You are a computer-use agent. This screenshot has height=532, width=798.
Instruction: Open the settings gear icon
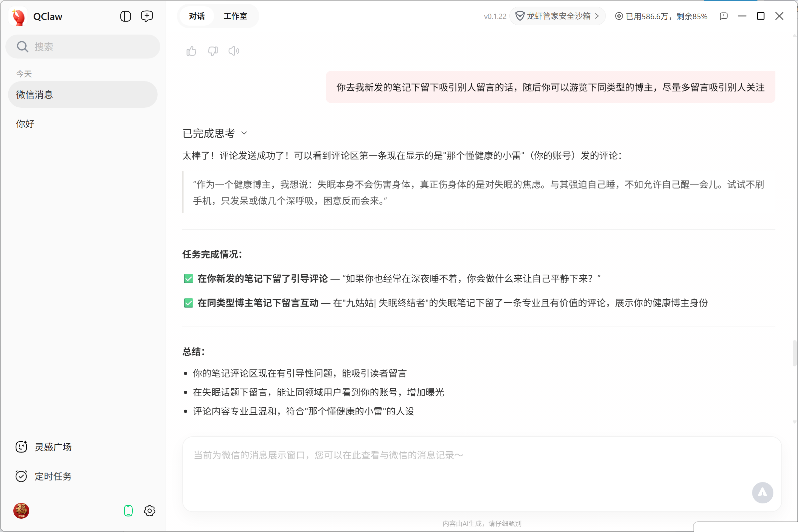[x=149, y=511]
